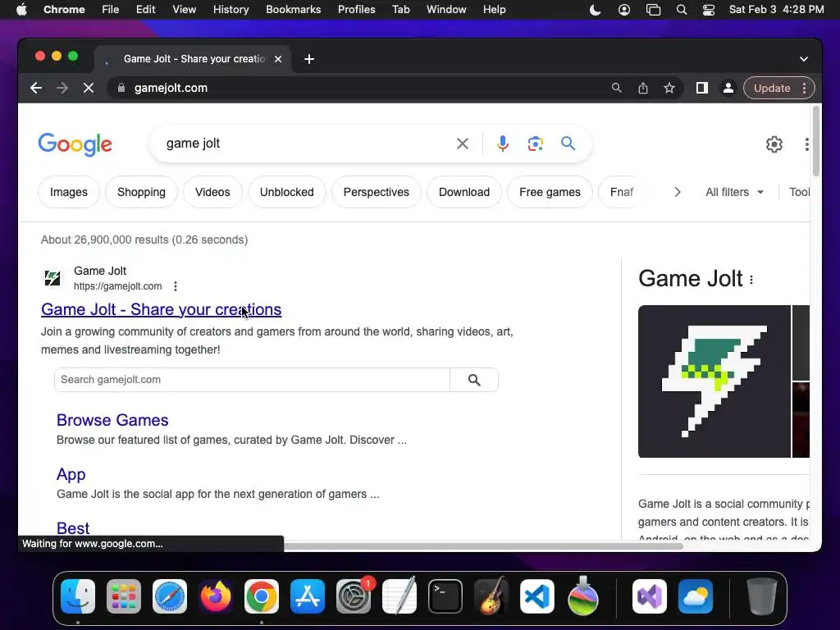The width and height of the screenshot is (840, 630).
Task: Expand the tab search chevron
Action: point(804,59)
